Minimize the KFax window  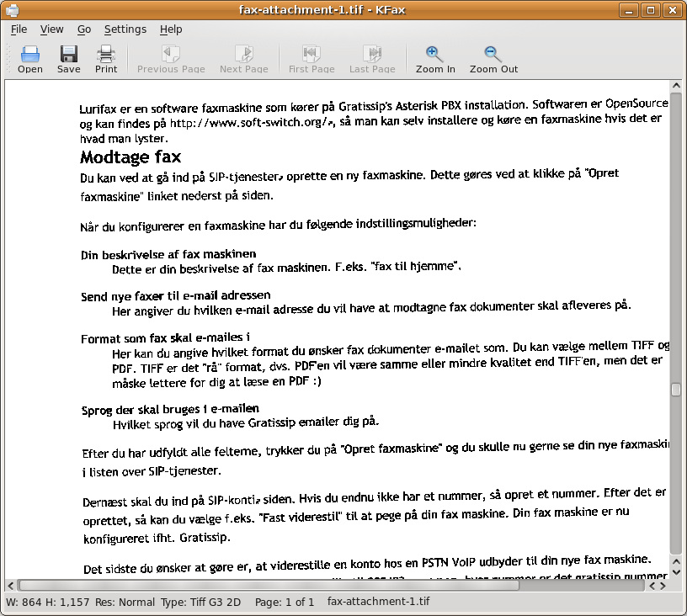(x=629, y=10)
